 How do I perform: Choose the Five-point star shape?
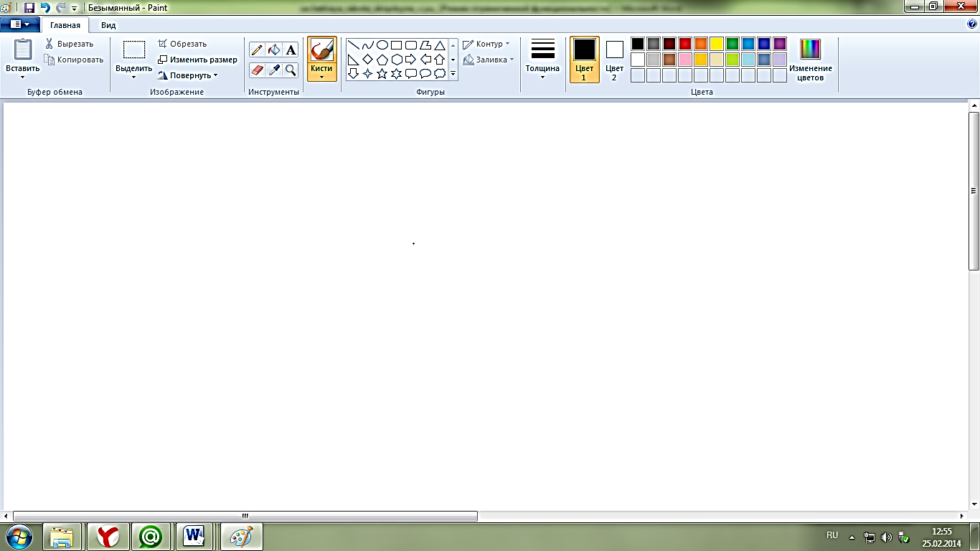click(x=382, y=73)
